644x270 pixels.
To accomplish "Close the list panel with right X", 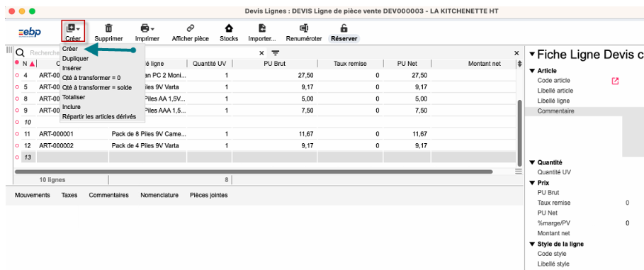I will [x=516, y=53].
